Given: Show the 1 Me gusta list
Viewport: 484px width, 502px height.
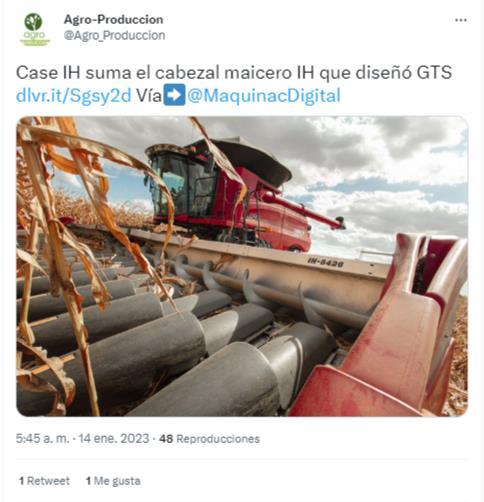Looking at the screenshot, I should click(113, 481).
